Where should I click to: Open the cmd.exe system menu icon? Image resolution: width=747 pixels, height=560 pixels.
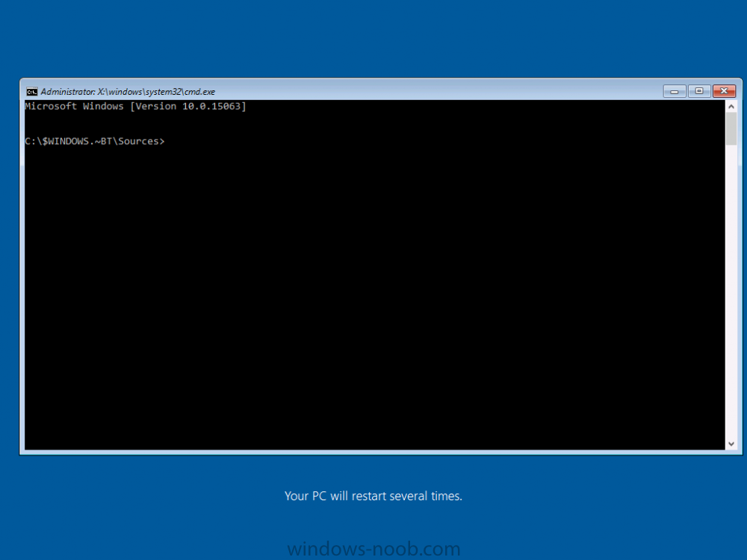(x=32, y=91)
